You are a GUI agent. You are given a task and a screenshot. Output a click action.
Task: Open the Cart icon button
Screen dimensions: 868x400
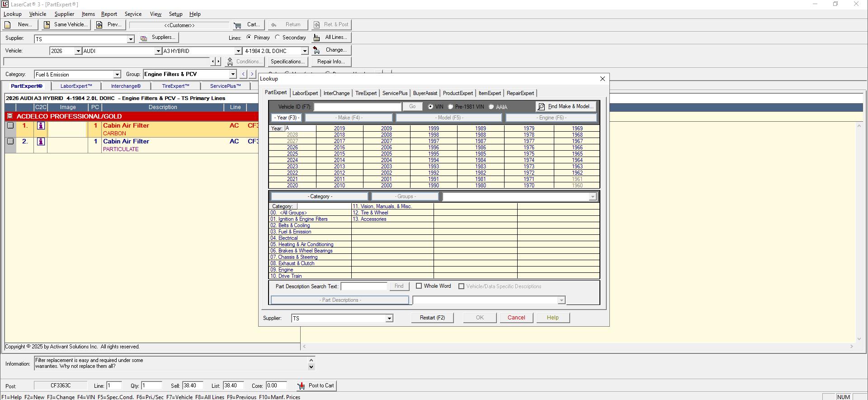click(x=237, y=25)
